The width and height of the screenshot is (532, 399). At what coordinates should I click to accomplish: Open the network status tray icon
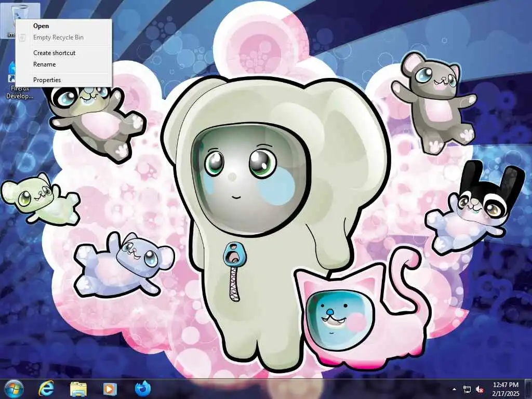(467, 389)
